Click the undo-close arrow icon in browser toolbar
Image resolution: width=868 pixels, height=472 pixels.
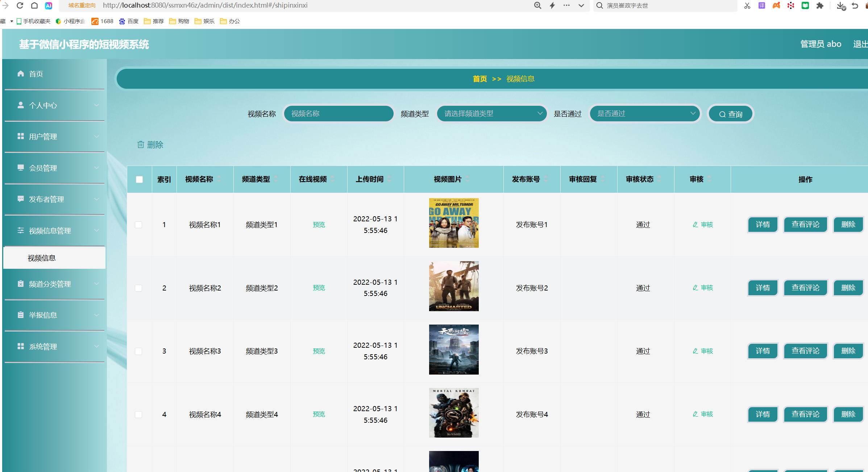coord(855,5)
